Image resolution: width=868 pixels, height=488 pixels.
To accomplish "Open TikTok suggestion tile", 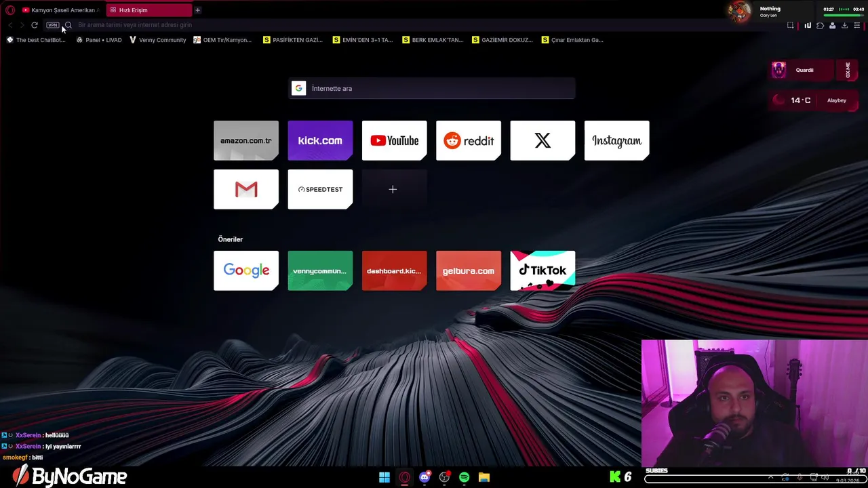I will tap(542, 270).
